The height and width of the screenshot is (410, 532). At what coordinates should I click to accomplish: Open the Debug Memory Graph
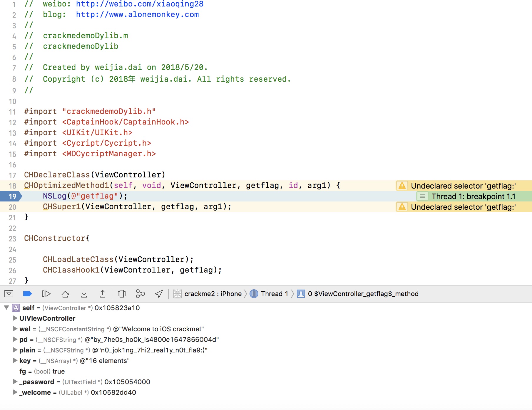click(x=140, y=293)
